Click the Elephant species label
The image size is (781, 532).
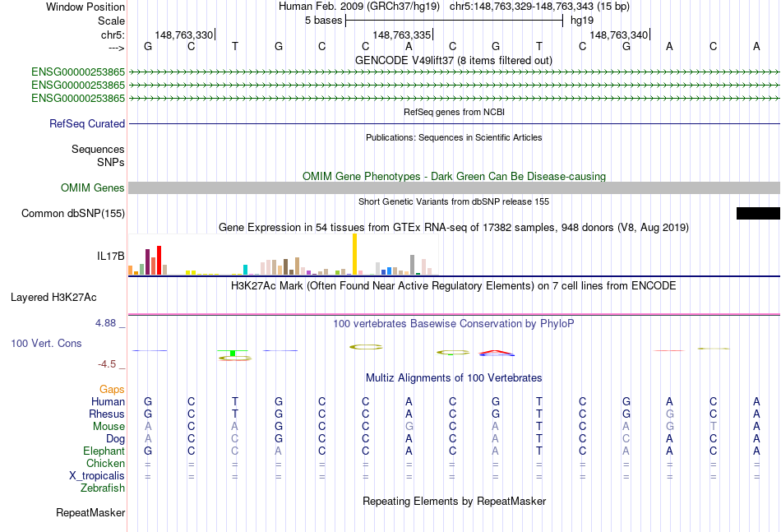tap(104, 451)
